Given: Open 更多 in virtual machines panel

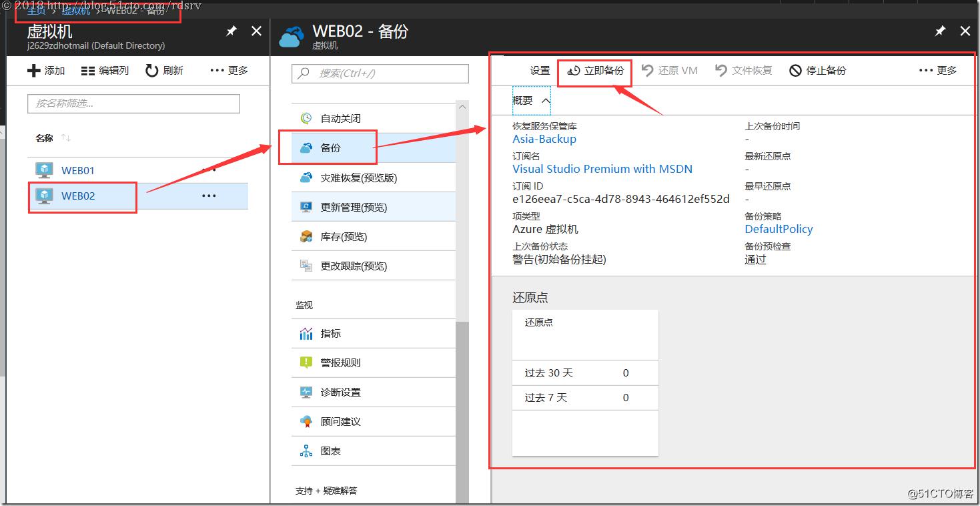Looking at the screenshot, I should coord(229,70).
